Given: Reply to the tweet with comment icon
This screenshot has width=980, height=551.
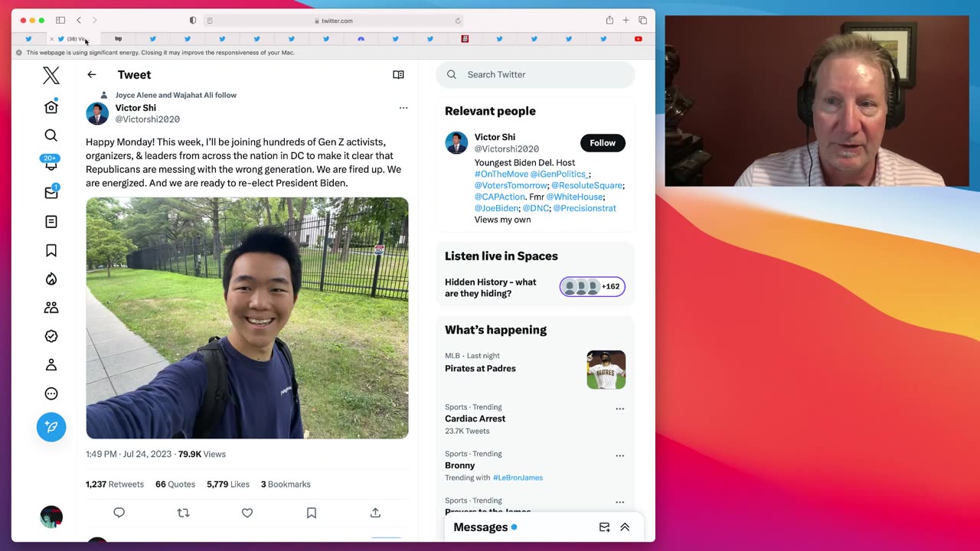Looking at the screenshot, I should [119, 513].
